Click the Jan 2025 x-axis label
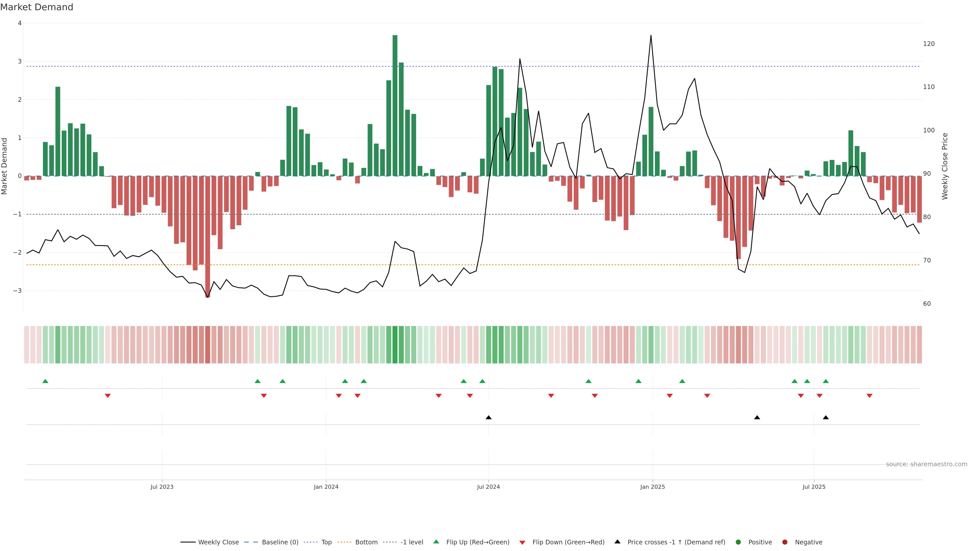This screenshot has width=980, height=551. (653, 487)
